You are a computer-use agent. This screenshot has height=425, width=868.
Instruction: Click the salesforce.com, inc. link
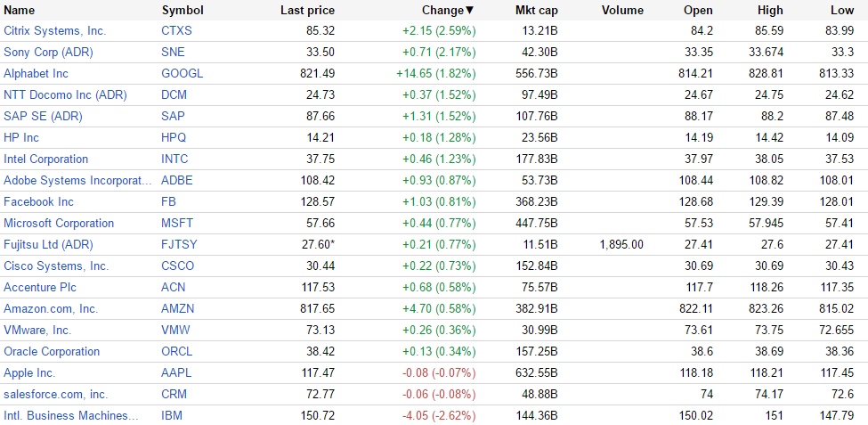tap(55, 395)
